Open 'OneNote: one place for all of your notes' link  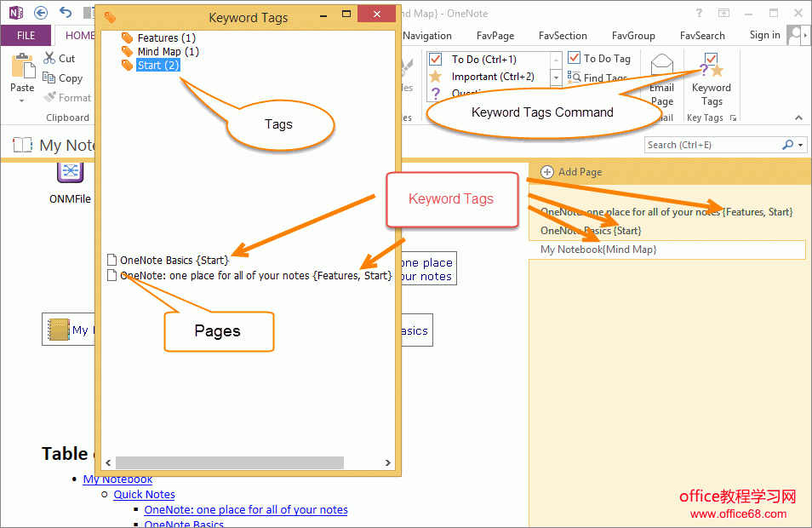tap(246, 510)
